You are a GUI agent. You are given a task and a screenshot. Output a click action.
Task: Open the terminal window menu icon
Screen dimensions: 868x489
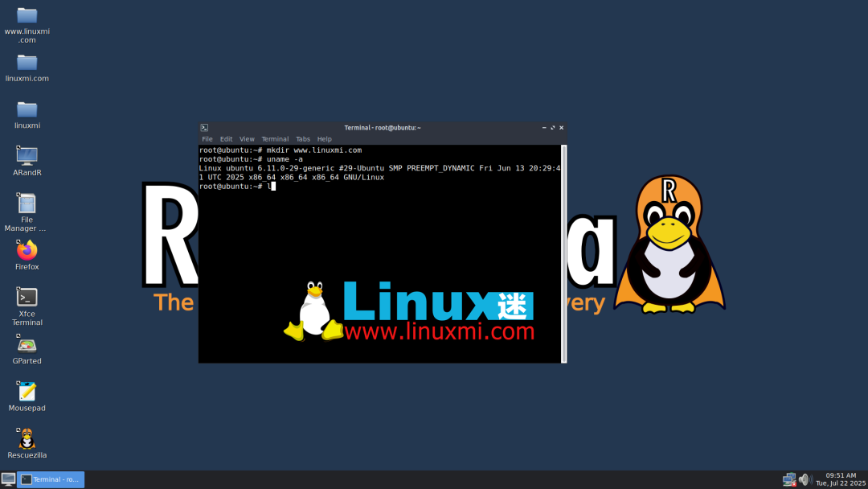coord(205,128)
